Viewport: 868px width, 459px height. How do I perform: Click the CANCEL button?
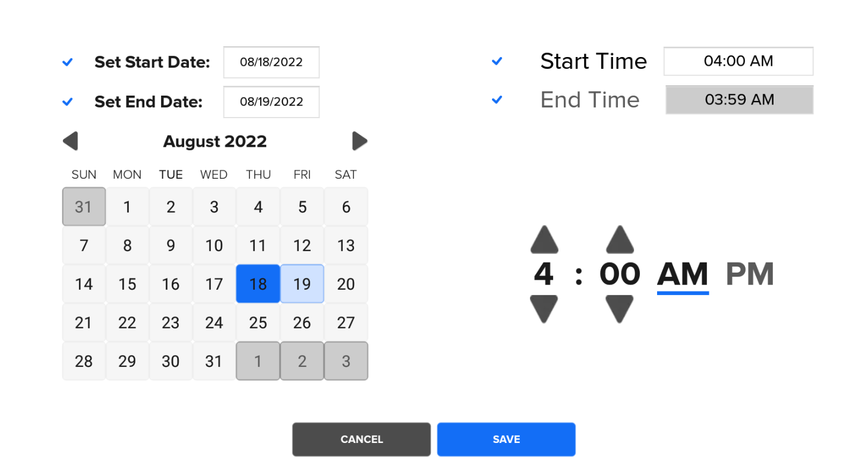tap(361, 439)
